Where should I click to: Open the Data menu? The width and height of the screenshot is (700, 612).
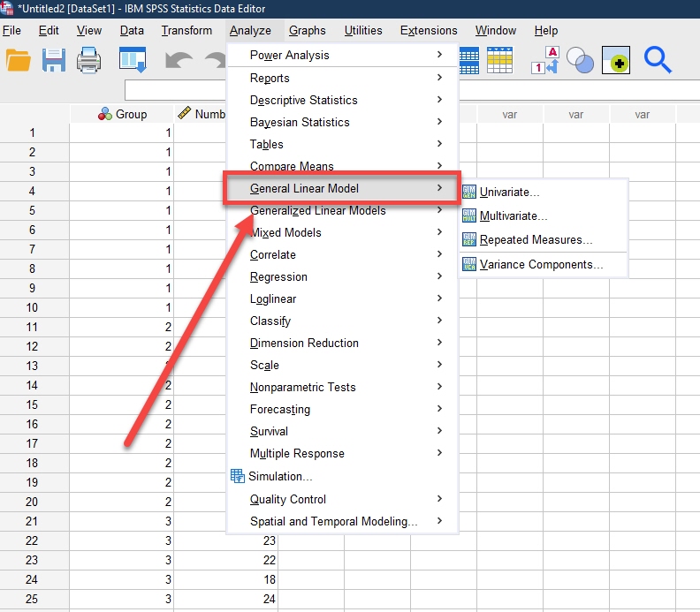pos(132,30)
